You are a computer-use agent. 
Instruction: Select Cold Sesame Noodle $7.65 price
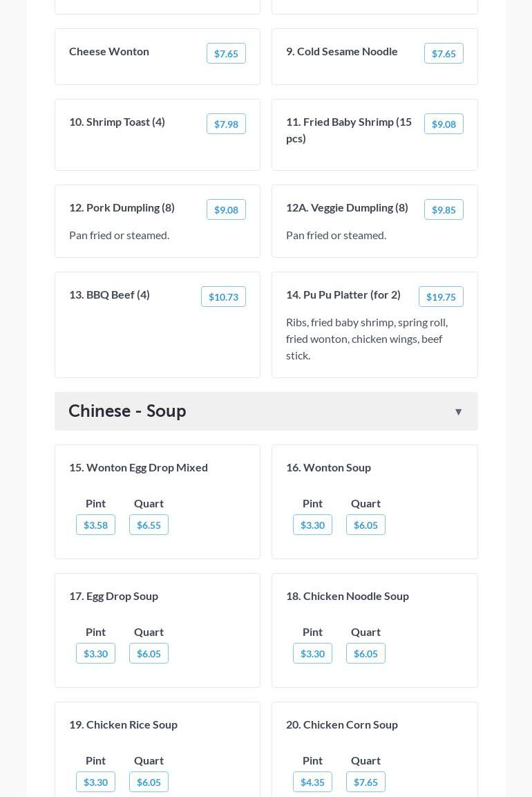pyautogui.click(x=444, y=54)
